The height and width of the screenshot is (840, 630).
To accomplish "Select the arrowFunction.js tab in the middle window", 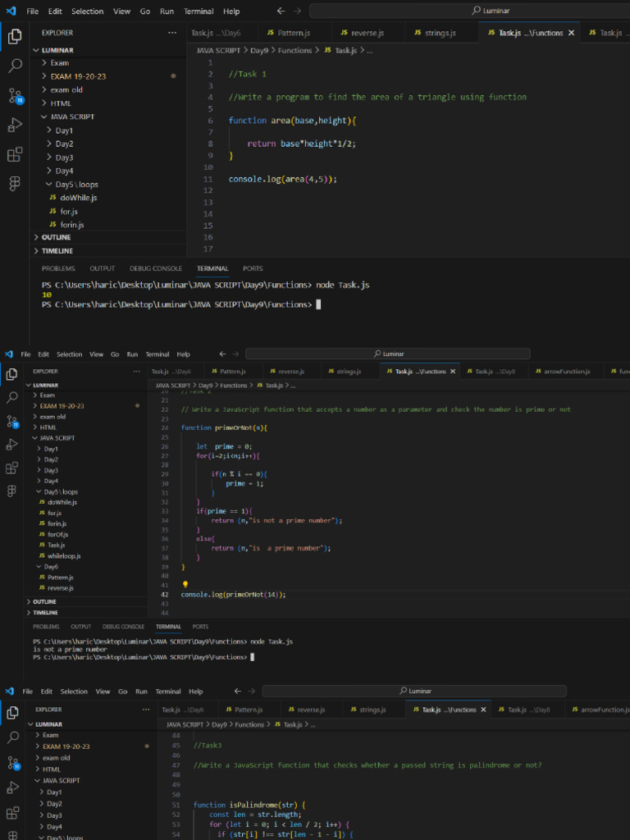I will pyautogui.click(x=566, y=372).
